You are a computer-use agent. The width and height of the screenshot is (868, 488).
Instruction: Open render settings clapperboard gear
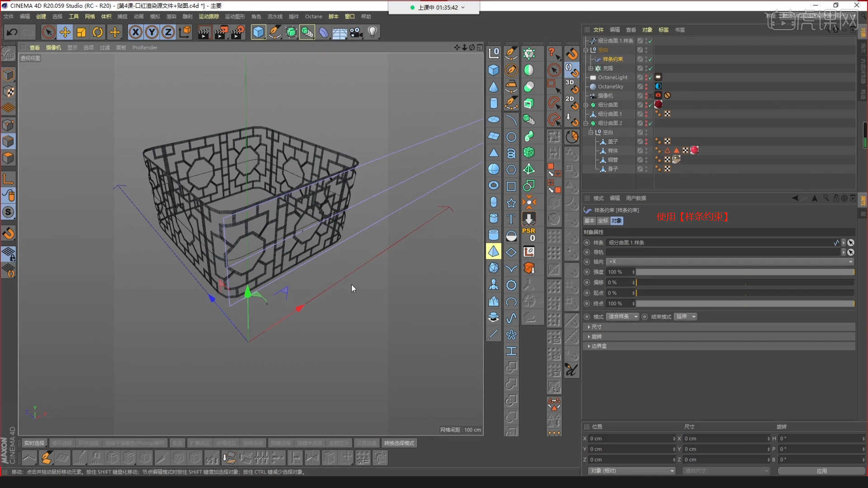237,32
